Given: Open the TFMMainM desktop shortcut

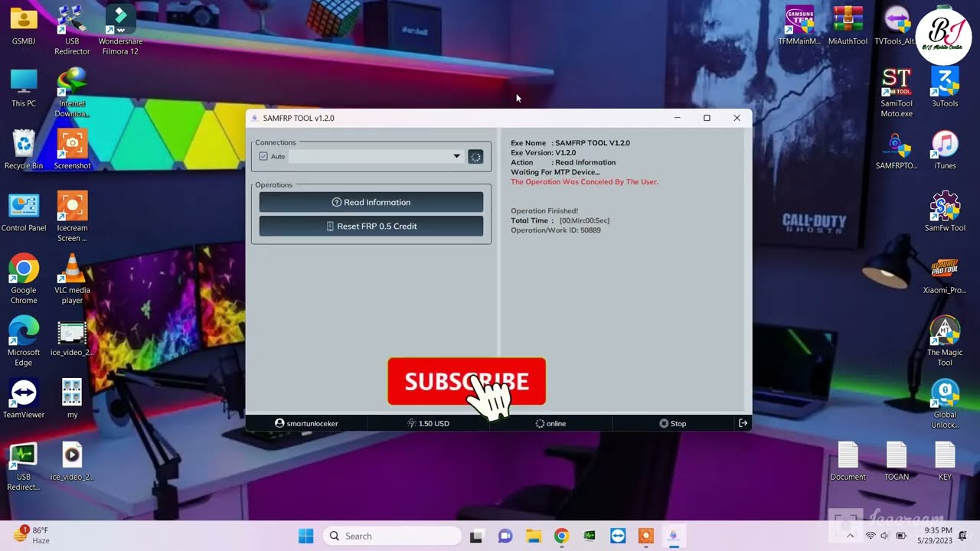Looking at the screenshot, I should click(x=799, y=25).
